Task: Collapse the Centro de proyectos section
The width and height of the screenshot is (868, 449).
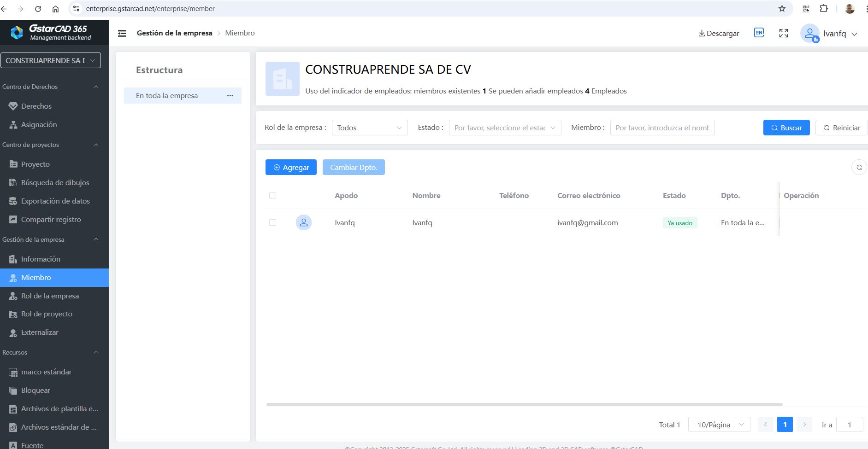Action: tap(96, 145)
